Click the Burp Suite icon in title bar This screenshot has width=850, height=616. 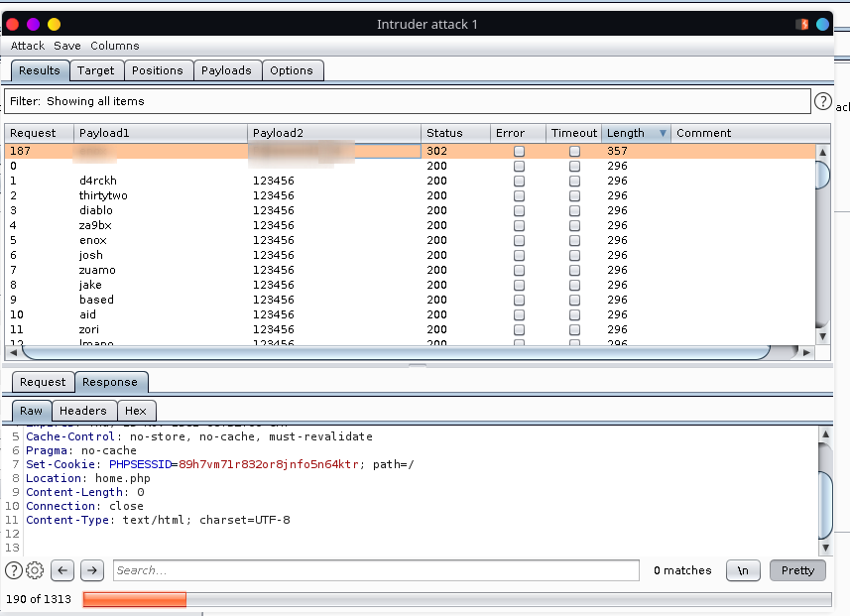(801, 24)
